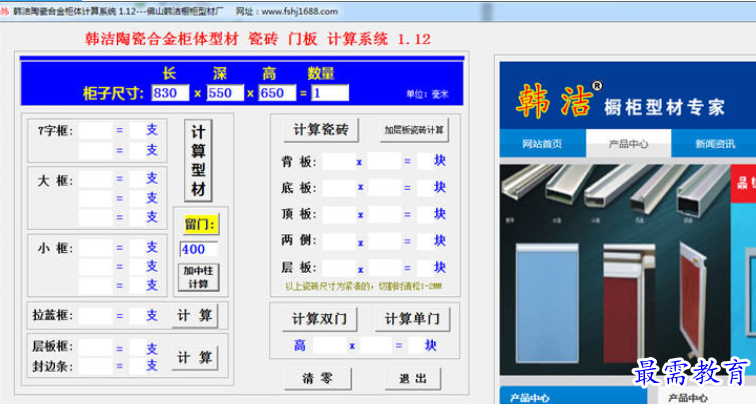Select 顶板 first dimension field
Viewport: 756px width, 404px height.
[x=339, y=215]
